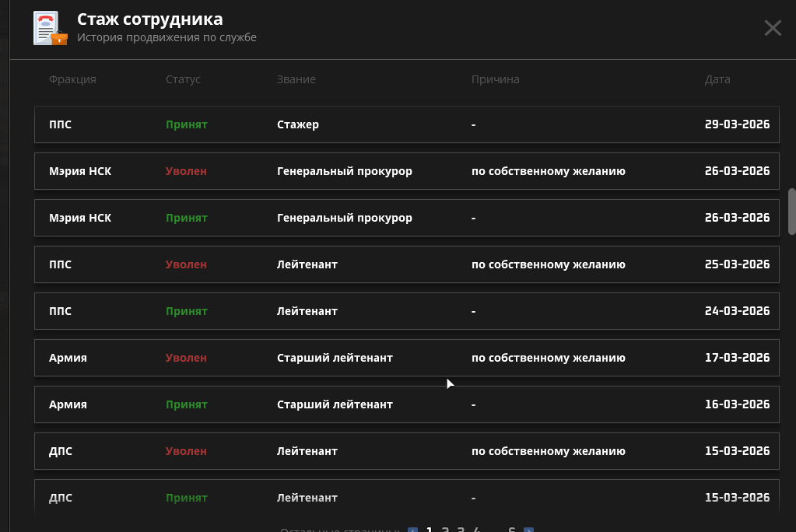Go to next page arrow in pagination

(529, 530)
